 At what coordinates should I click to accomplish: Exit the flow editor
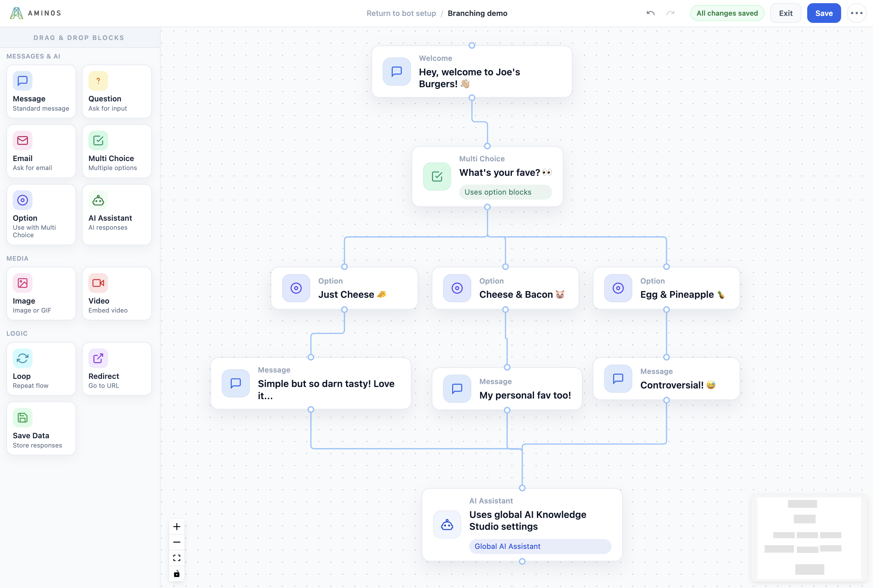(785, 13)
